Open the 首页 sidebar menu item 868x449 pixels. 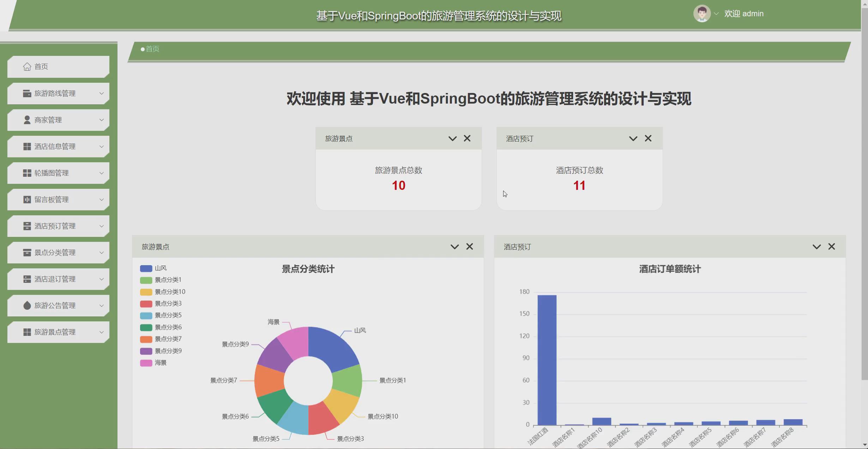tap(58, 66)
